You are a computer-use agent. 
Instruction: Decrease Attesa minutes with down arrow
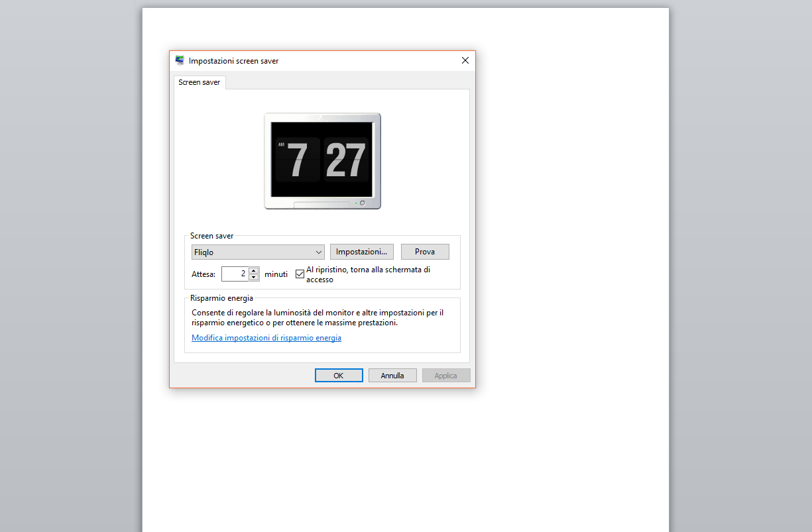pyautogui.click(x=254, y=277)
